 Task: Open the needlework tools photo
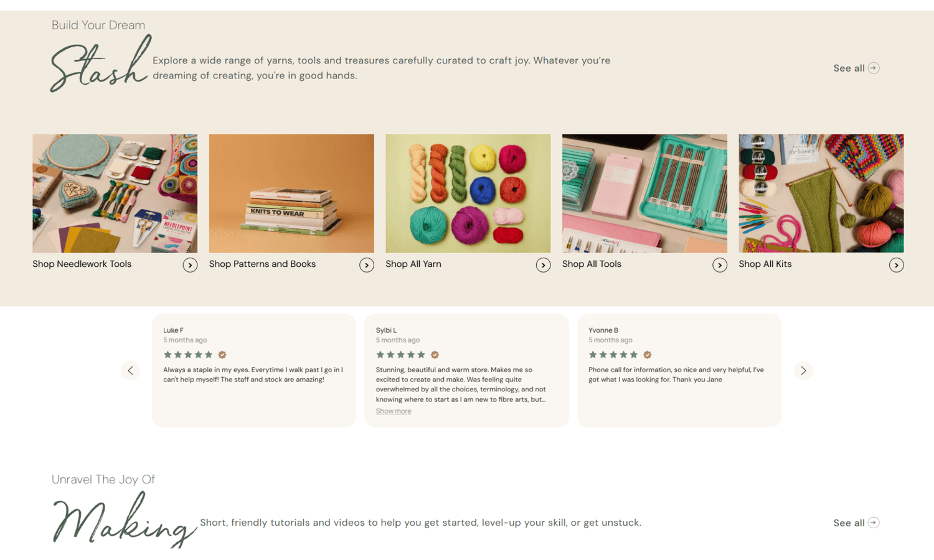click(115, 193)
